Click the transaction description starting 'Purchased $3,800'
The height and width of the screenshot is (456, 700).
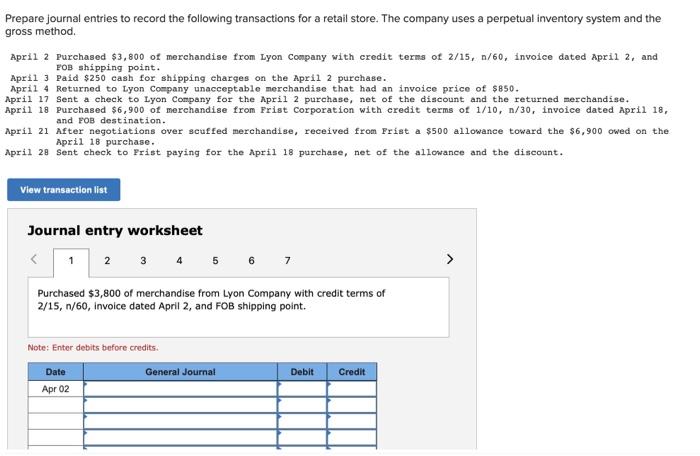(x=211, y=300)
